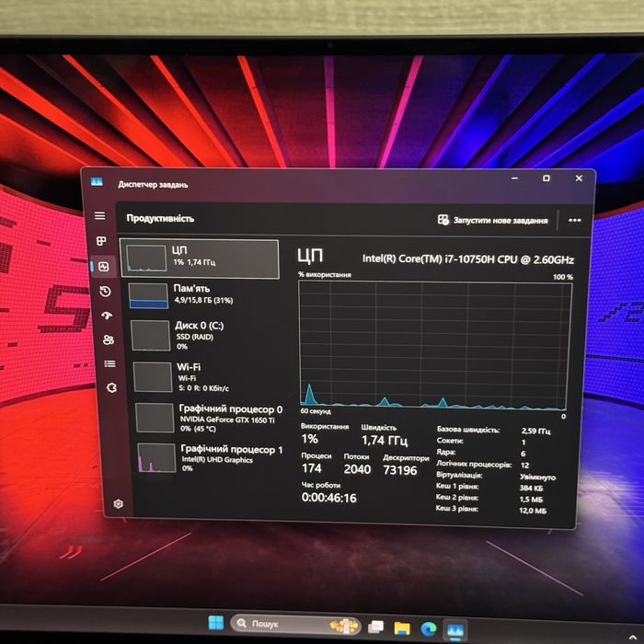Click the CPU utilization graph
Viewport: 644px width, 644px height.
(x=435, y=345)
